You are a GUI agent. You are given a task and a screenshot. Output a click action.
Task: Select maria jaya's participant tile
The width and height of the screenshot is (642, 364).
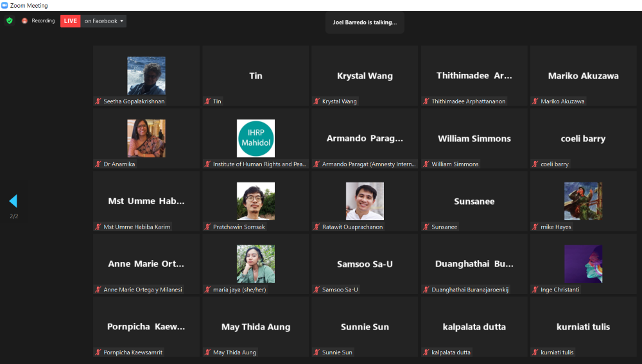(x=256, y=264)
